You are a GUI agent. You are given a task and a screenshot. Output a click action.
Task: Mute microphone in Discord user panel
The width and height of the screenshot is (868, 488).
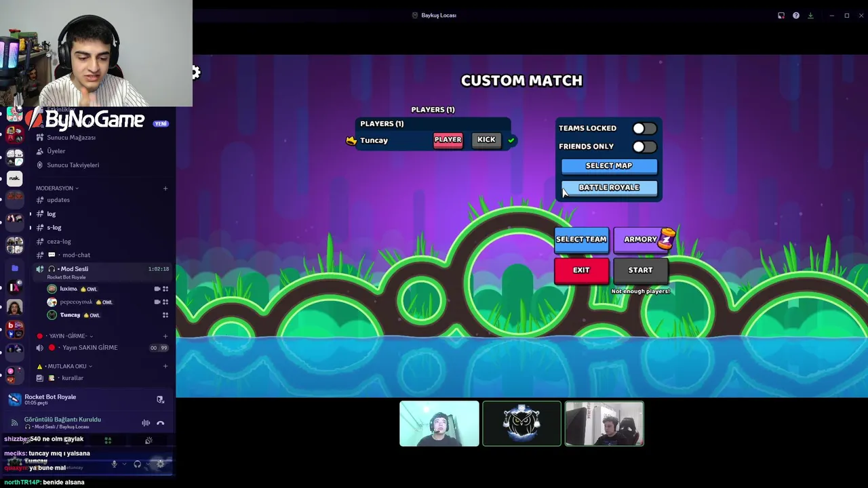tap(114, 464)
